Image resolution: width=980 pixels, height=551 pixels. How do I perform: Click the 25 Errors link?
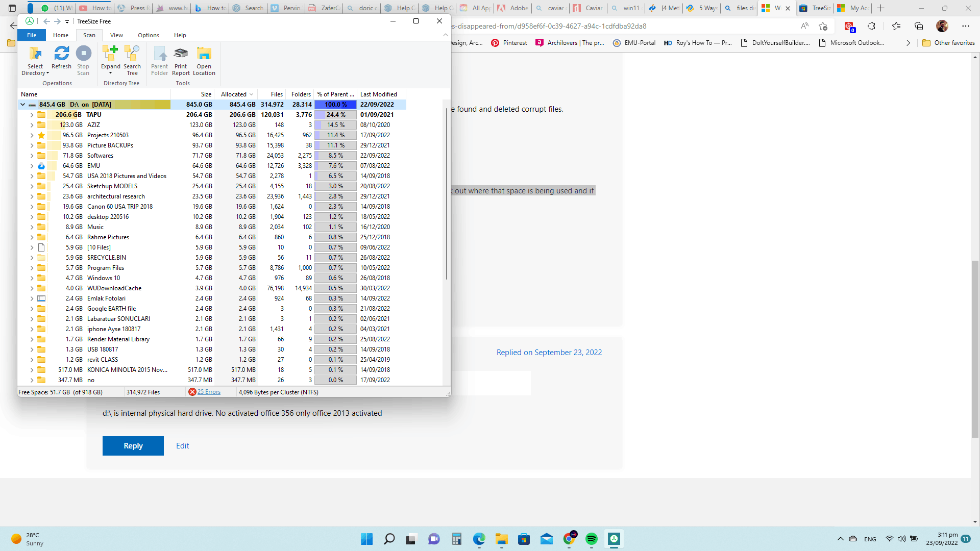(x=209, y=392)
